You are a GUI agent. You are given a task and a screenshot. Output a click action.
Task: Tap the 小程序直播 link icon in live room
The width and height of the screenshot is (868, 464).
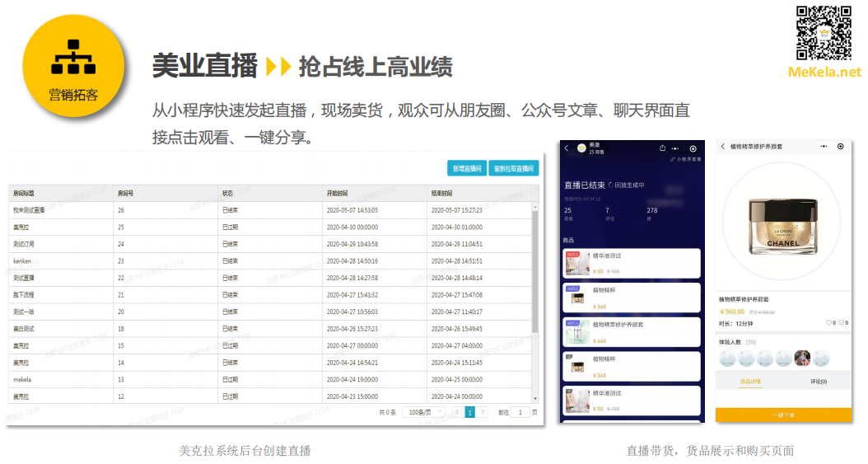tap(673, 159)
